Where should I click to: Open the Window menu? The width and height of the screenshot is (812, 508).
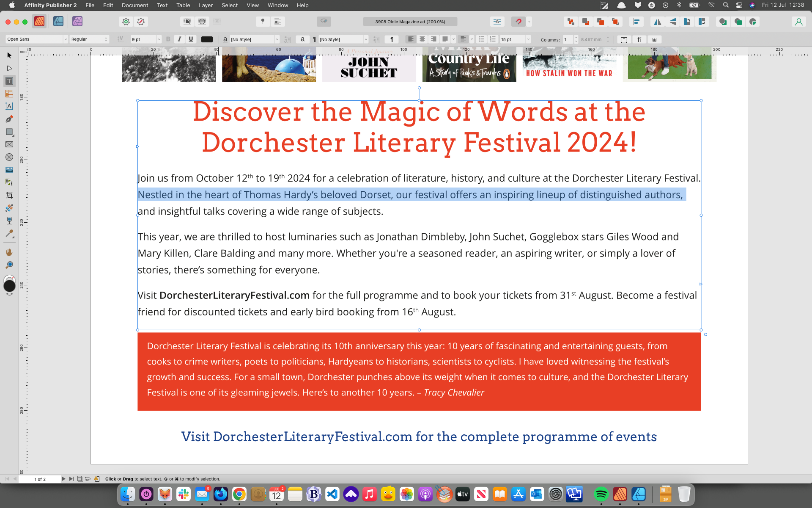coord(278,5)
